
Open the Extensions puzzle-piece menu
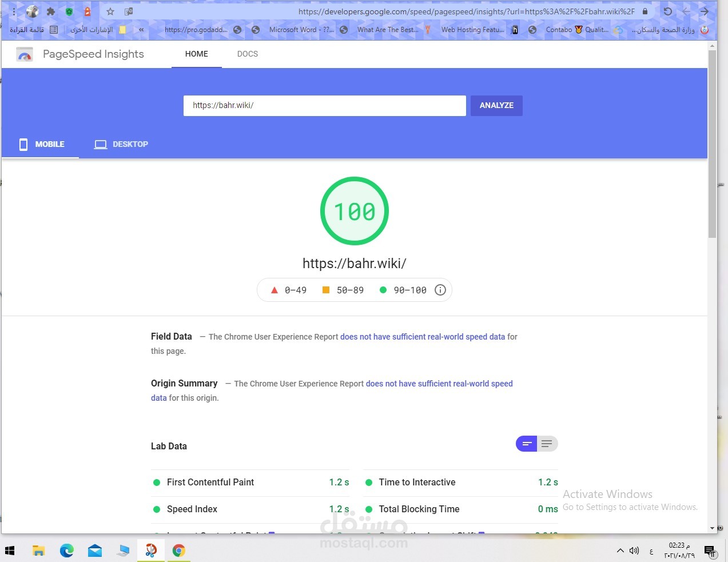pyautogui.click(x=51, y=11)
